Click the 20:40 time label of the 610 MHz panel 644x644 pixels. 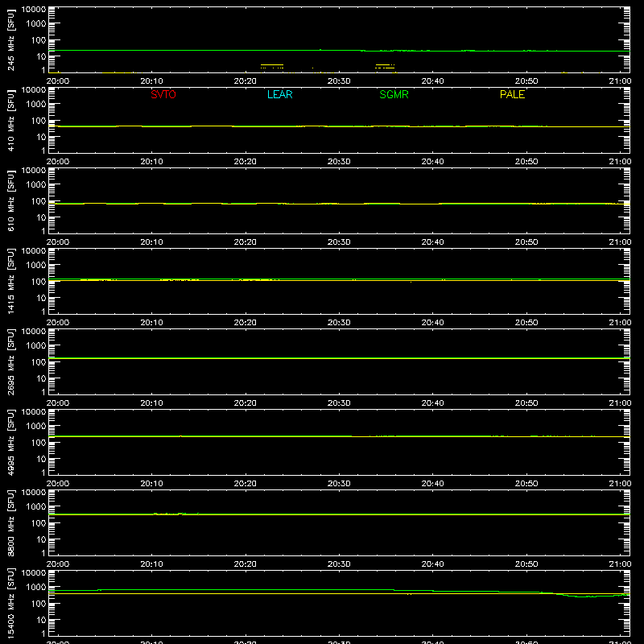(x=432, y=242)
